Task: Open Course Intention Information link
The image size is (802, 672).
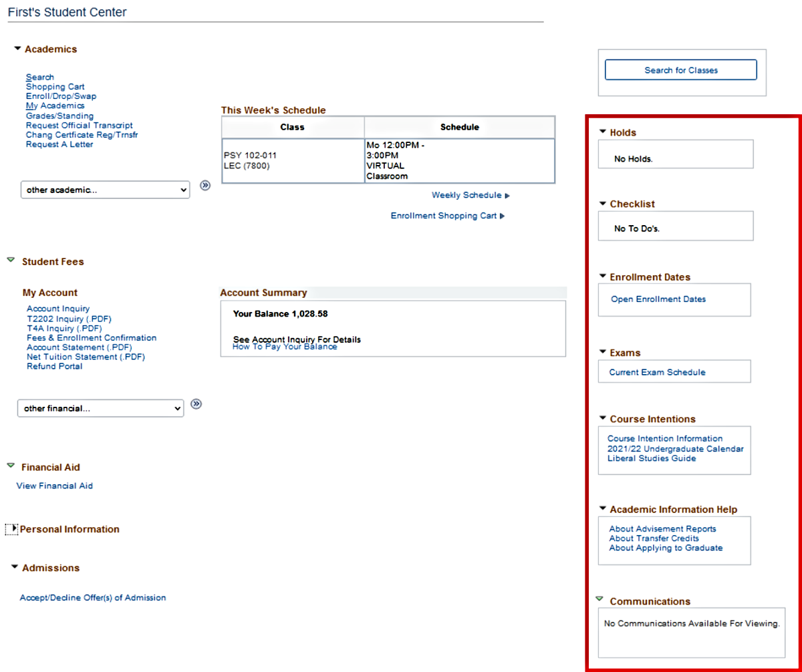Action: (x=665, y=439)
